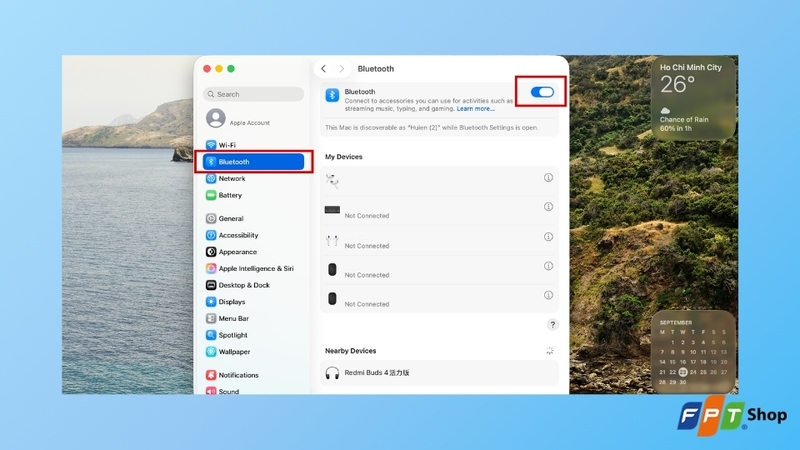Click the Desktop & Dock icon

pos(211,285)
